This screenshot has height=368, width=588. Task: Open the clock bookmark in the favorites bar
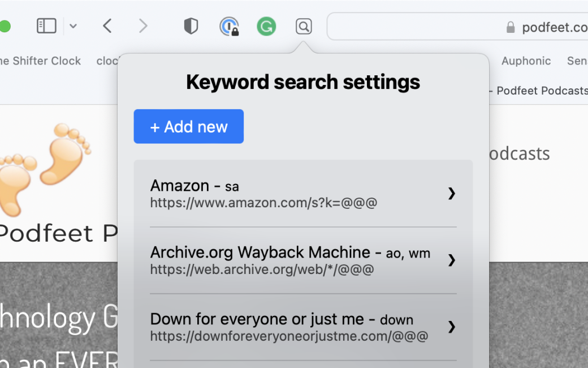tap(109, 61)
